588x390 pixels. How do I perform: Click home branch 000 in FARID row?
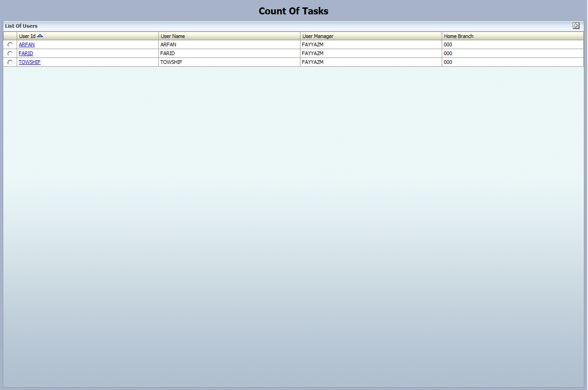point(513,54)
